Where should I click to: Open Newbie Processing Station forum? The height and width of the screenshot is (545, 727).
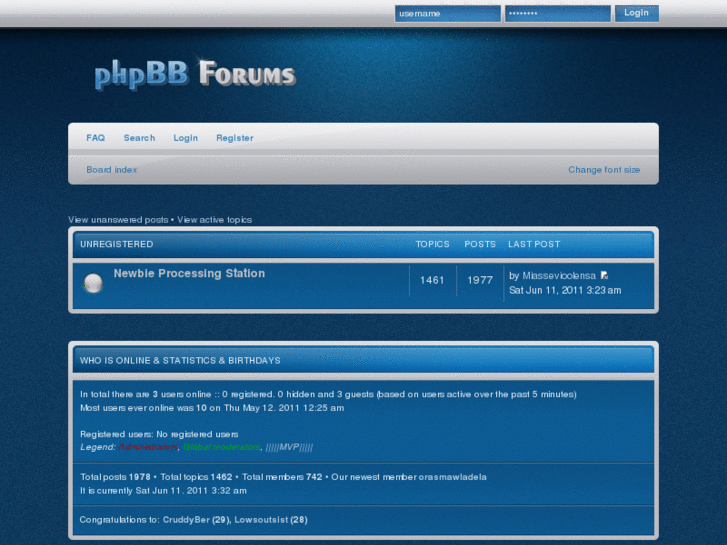[189, 273]
